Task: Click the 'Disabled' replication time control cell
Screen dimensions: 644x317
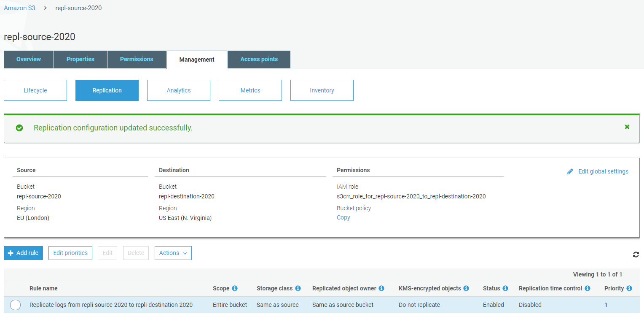Action: click(530, 305)
